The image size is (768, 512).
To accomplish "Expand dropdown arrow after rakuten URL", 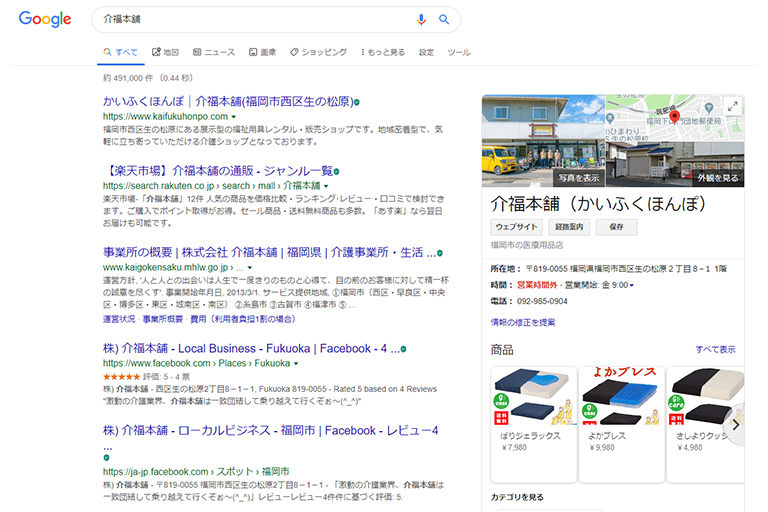I will pyautogui.click(x=326, y=186).
